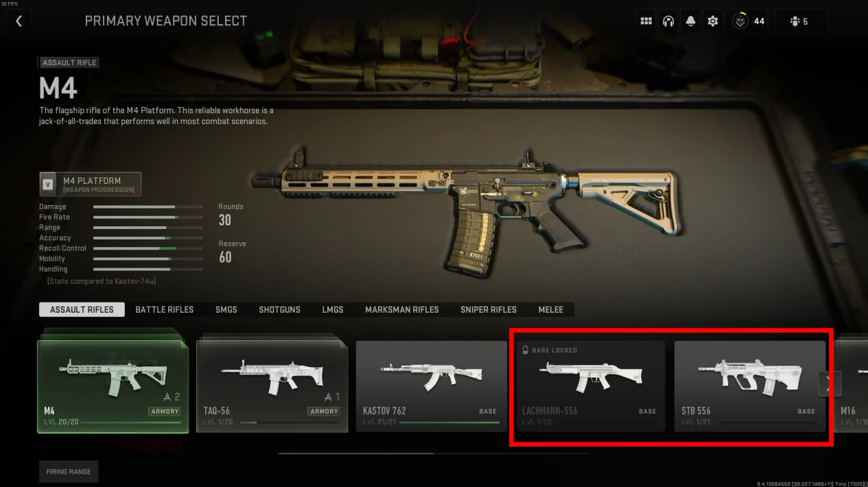Image resolution: width=868 pixels, height=487 pixels.
Task: Open the notifications bell icon
Action: (x=690, y=21)
